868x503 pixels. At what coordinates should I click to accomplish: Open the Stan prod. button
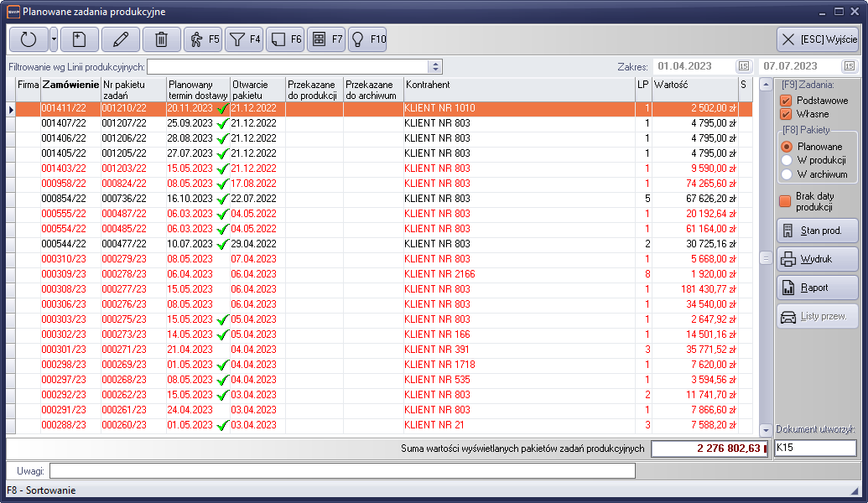coord(817,231)
